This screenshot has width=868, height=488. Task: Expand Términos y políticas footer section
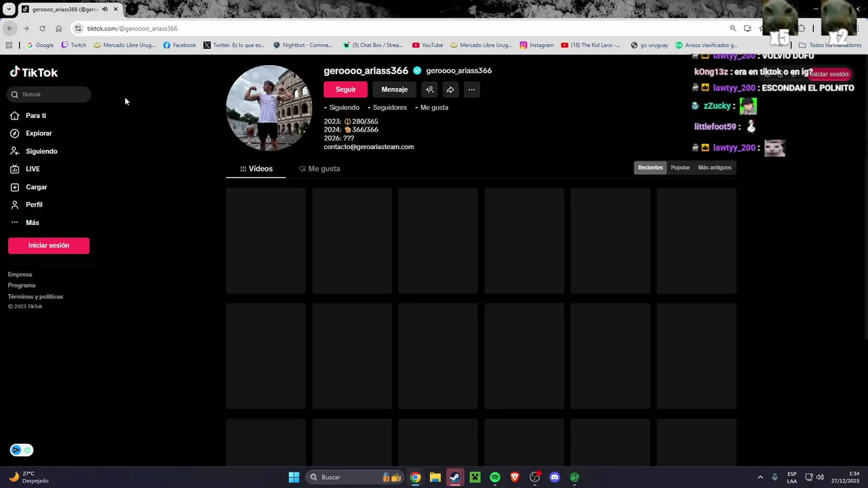click(x=35, y=297)
